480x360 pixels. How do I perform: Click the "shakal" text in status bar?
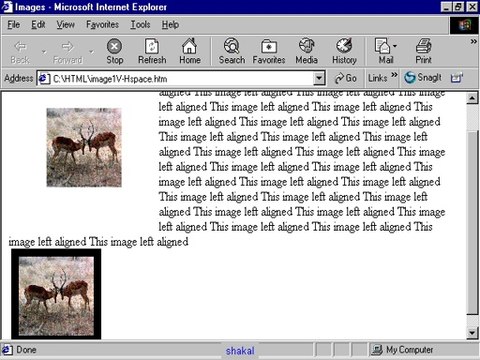pos(240,351)
